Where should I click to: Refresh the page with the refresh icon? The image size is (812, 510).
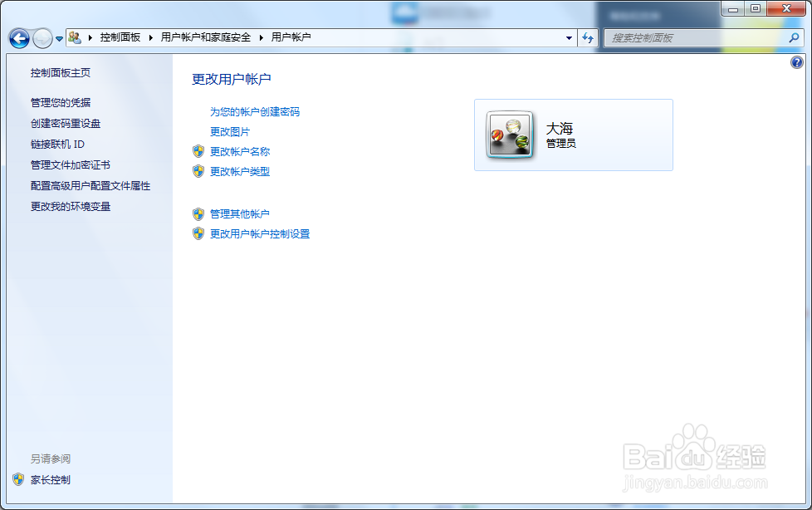pyautogui.click(x=588, y=38)
